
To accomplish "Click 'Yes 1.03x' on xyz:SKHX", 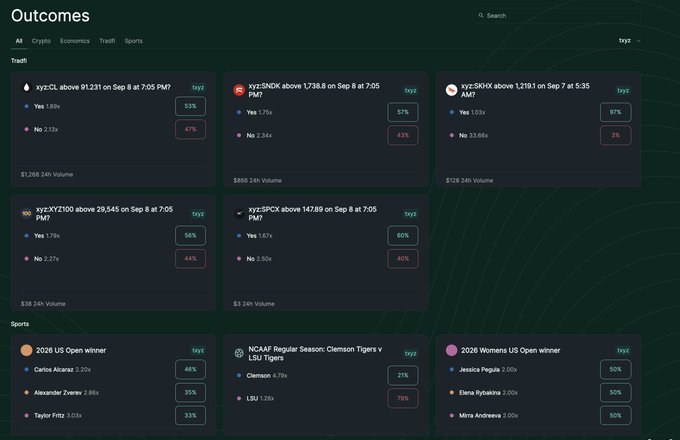I will pyautogui.click(x=472, y=112).
